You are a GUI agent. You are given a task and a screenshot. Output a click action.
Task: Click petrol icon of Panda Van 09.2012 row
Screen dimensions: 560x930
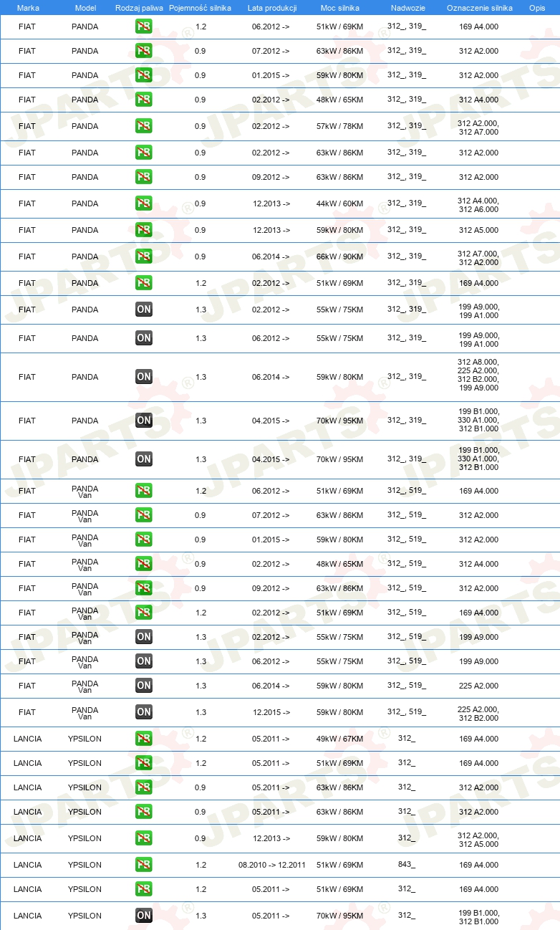click(144, 588)
